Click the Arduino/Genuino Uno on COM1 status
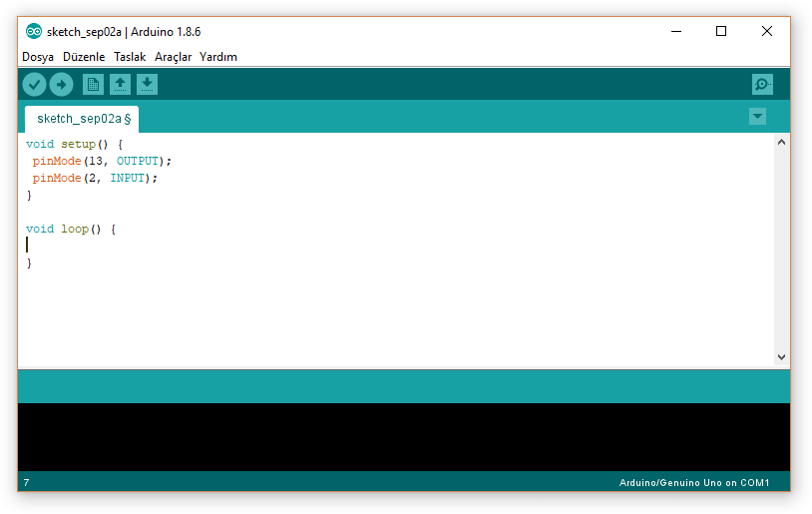812x514 pixels. click(x=694, y=483)
